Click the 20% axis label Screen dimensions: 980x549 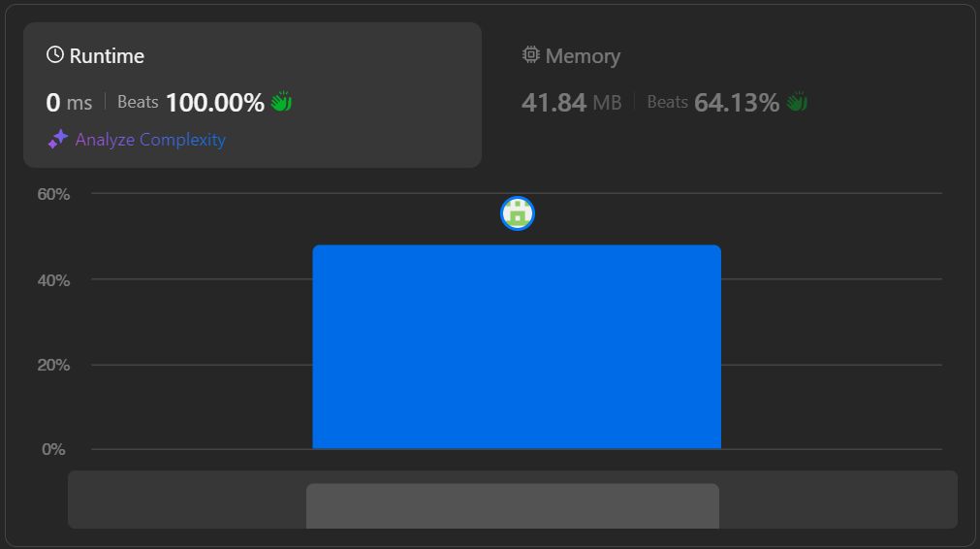pos(54,365)
